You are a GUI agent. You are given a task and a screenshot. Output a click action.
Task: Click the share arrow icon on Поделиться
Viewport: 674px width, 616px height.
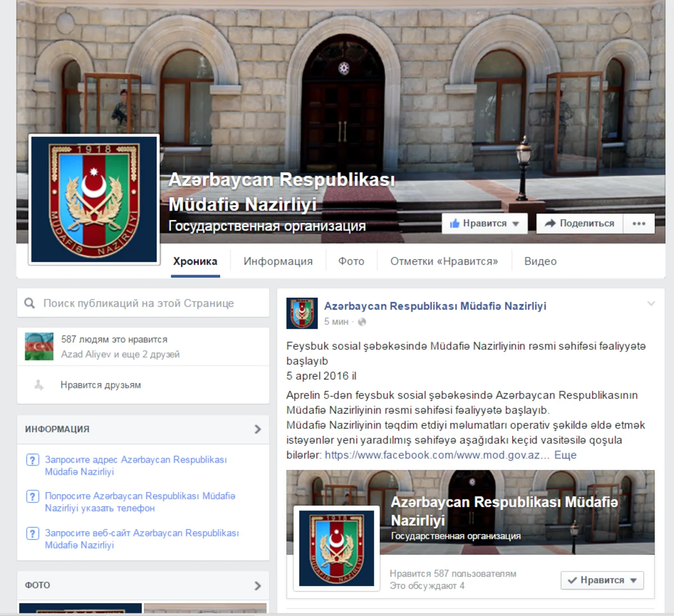[x=550, y=223]
